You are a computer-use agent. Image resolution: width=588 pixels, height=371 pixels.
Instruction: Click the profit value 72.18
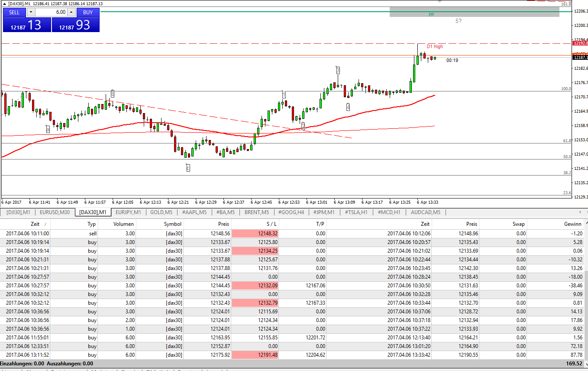575,346
